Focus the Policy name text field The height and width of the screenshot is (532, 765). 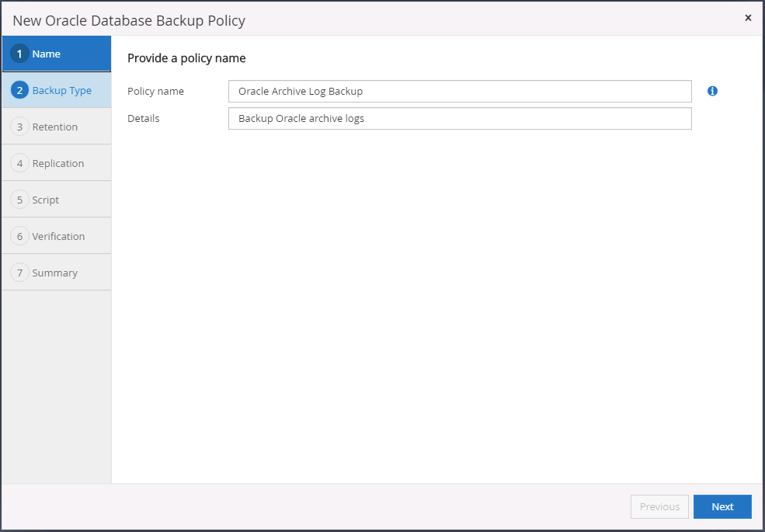[460, 91]
